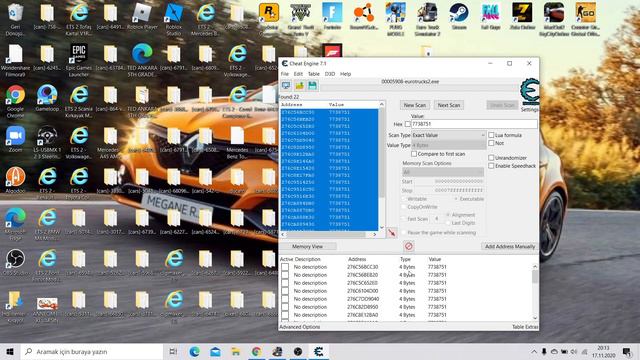This screenshot has height=360, width=640.
Task: Save the current cheat table data
Action: click(313, 86)
